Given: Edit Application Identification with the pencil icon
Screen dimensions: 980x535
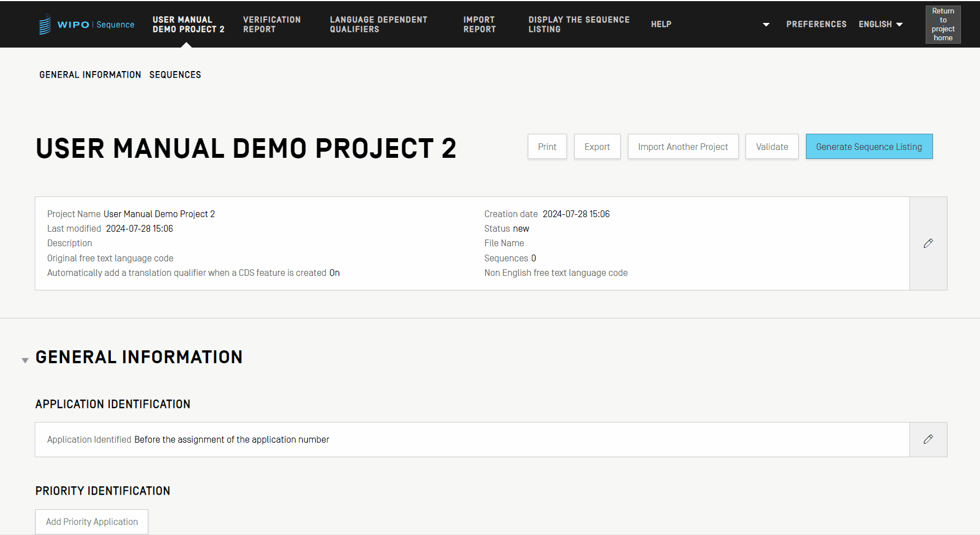Looking at the screenshot, I should (x=928, y=439).
